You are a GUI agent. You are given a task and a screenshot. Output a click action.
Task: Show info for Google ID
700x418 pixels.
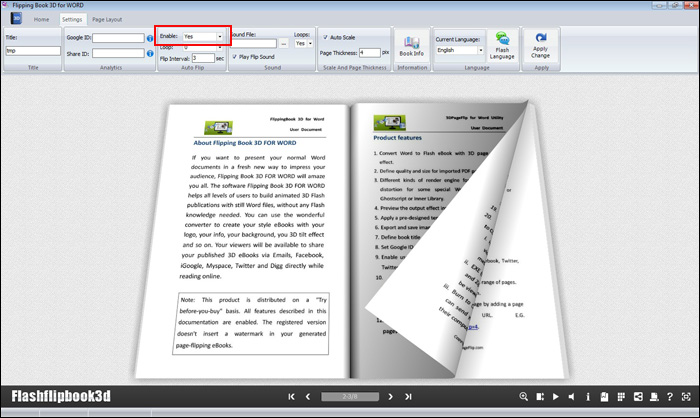[150, 38]
